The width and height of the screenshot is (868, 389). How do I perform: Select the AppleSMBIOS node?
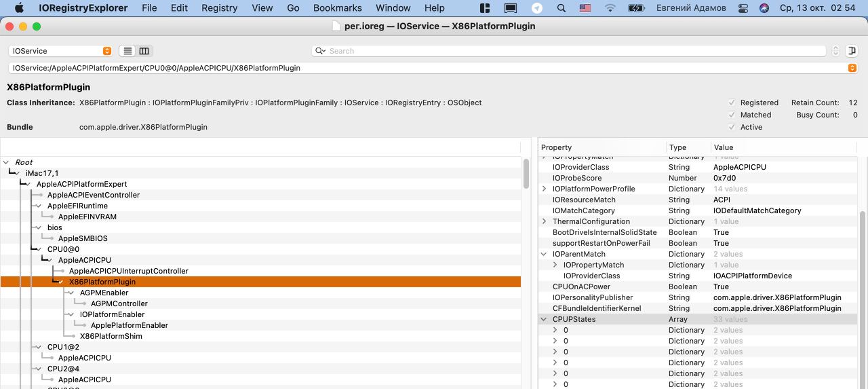point(83,238)
